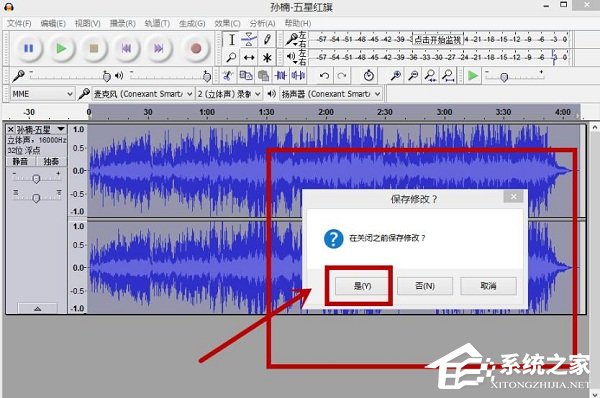Click the Silence audio icon
Screen dimensions: 600x398
[x=298, y=75]
